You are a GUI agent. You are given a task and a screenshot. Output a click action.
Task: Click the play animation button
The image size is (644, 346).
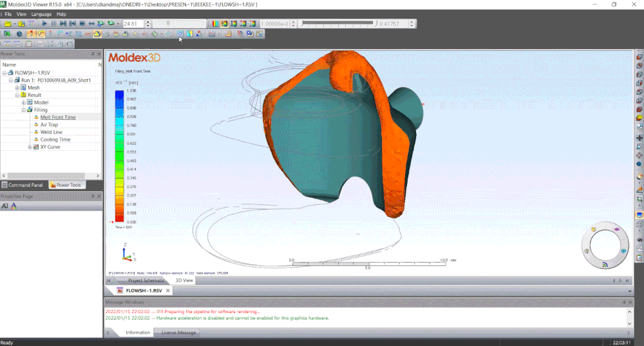[x=45, y=24]
